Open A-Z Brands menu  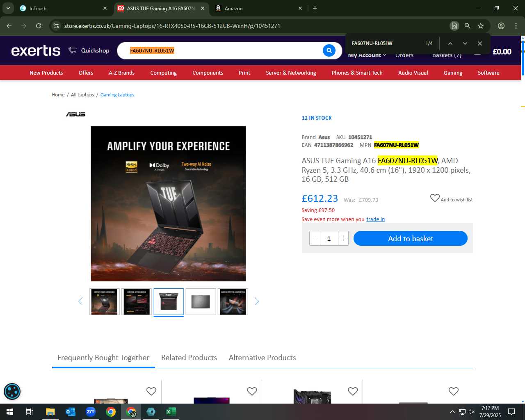click(122, 73)
